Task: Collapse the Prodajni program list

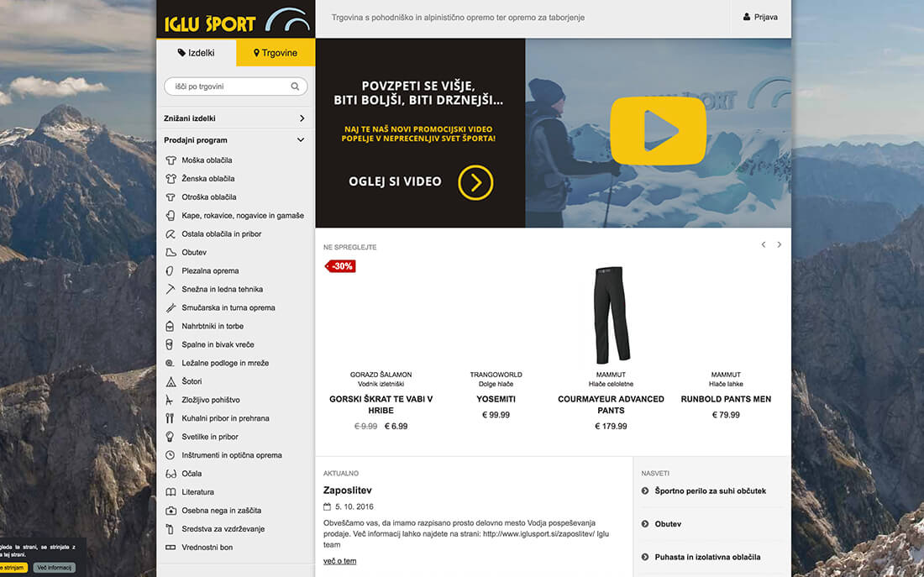Action: (301, 140)
